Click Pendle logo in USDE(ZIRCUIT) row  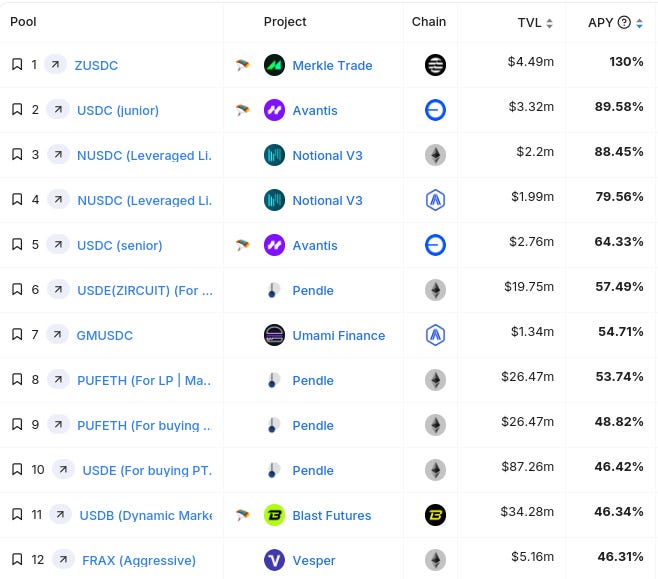(x=274, y=290)
